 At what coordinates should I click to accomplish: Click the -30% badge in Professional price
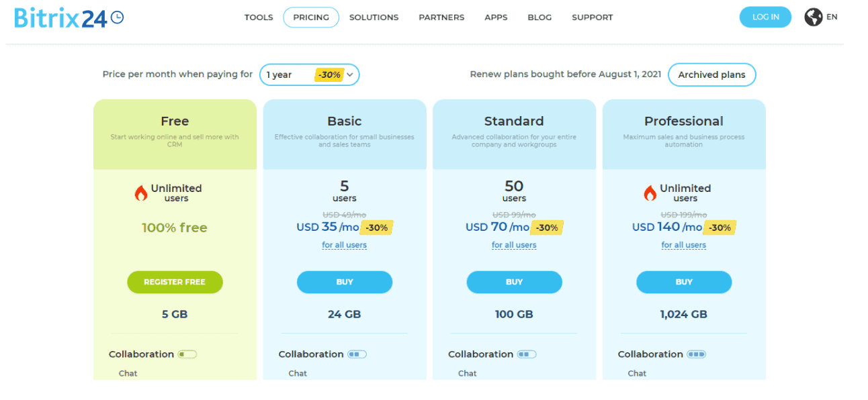click(x=720, y=228)
